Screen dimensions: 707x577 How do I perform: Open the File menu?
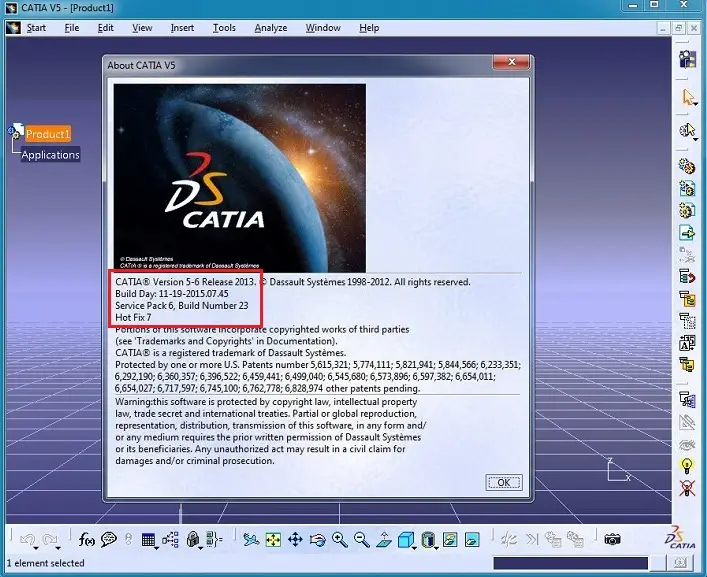coord(72,28)
